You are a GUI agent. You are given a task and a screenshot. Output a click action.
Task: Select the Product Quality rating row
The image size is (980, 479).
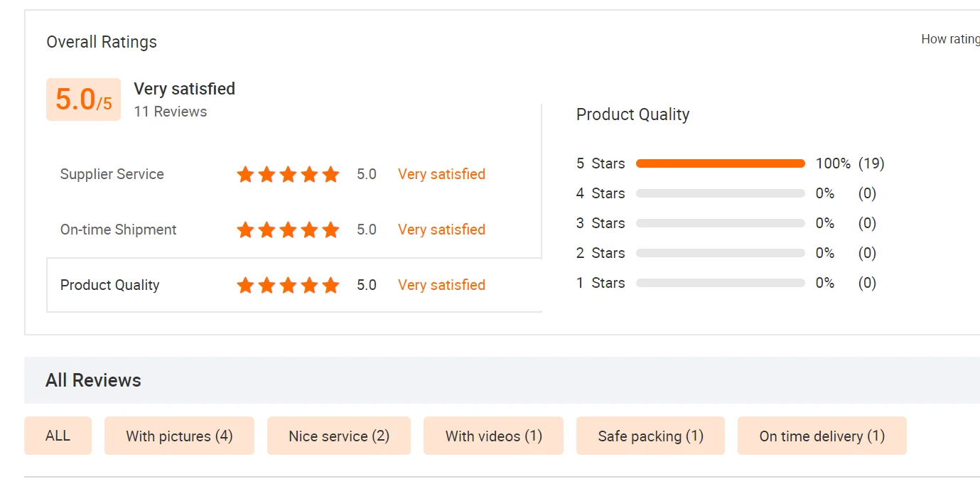(x=110, y=285)
